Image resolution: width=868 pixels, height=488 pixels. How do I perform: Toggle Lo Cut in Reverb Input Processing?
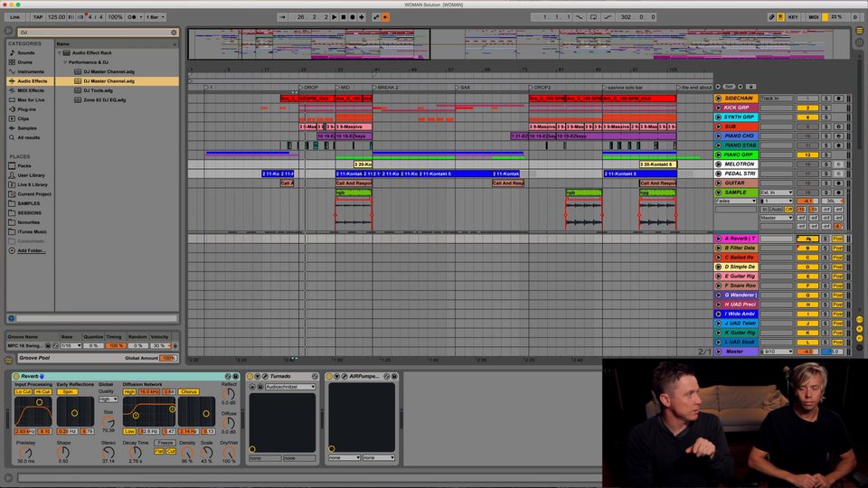(x=24, y=391)
